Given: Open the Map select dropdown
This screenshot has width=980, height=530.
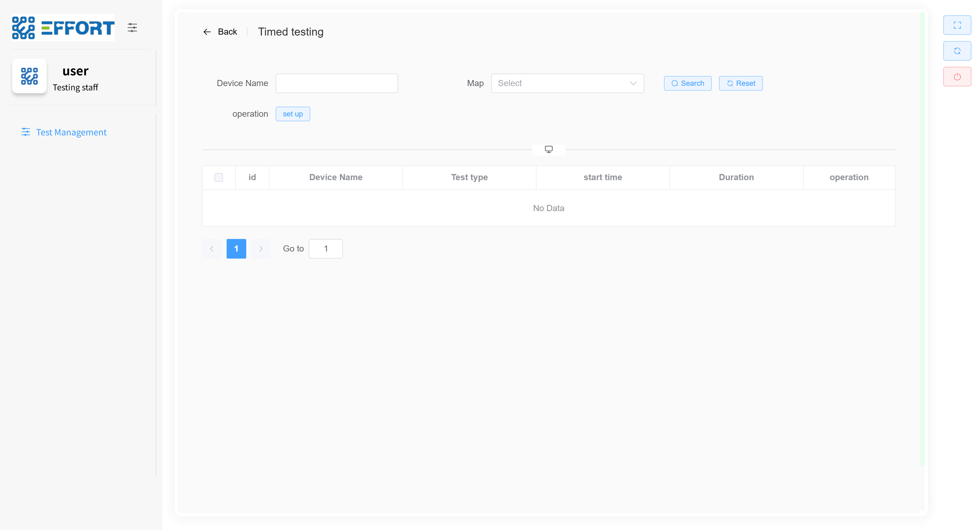Looking at the screenshot, I should coord(561,83).
